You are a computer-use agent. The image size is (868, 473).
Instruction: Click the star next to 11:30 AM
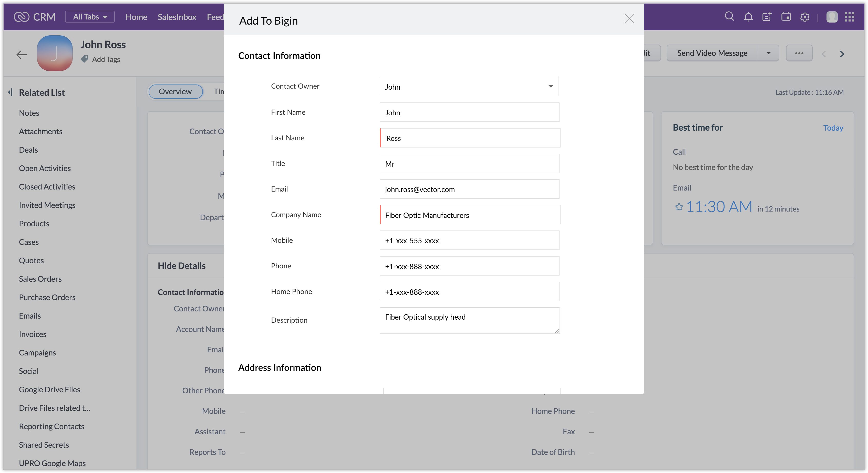[x=679, y=207]
